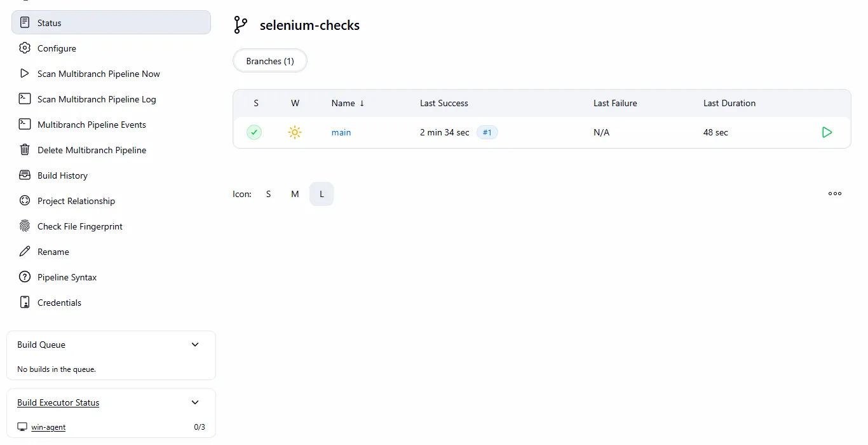Collapse the Build Executor Status panel
The image size is (868, 445).
tap(195, 402)
